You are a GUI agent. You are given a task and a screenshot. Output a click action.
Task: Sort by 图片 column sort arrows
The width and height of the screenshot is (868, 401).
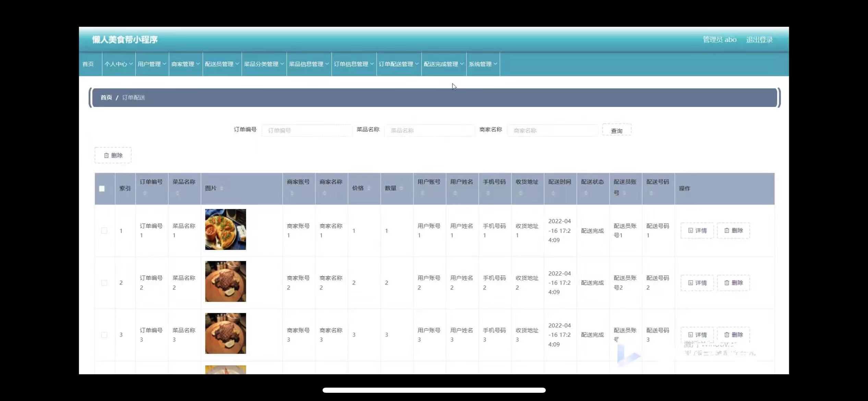click(x=221, y=188)
